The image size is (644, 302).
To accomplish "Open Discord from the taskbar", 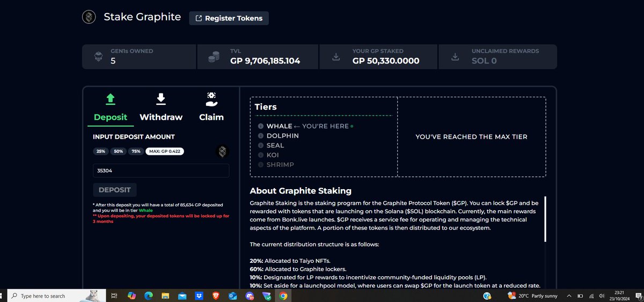I will click(x=250, y=296).
